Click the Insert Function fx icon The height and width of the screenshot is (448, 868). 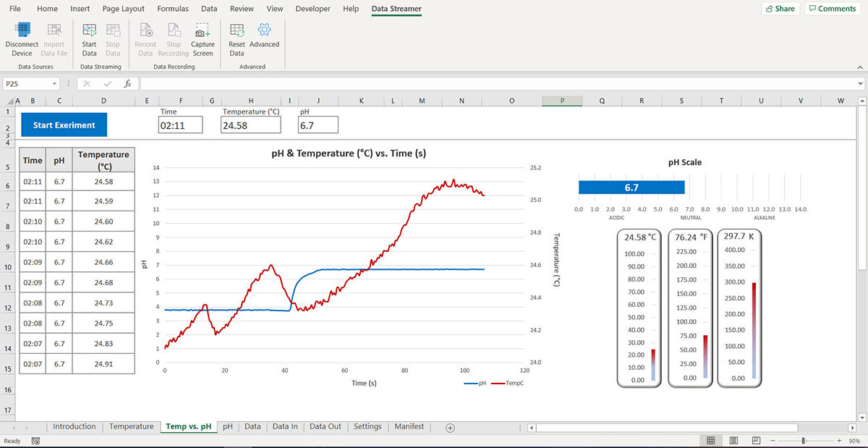tap(127, 83)
